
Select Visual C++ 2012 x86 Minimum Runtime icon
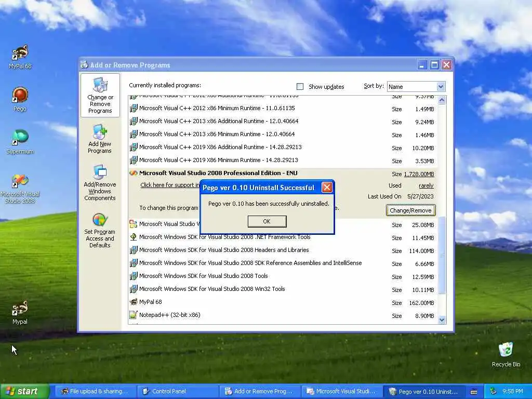(134, 108)
